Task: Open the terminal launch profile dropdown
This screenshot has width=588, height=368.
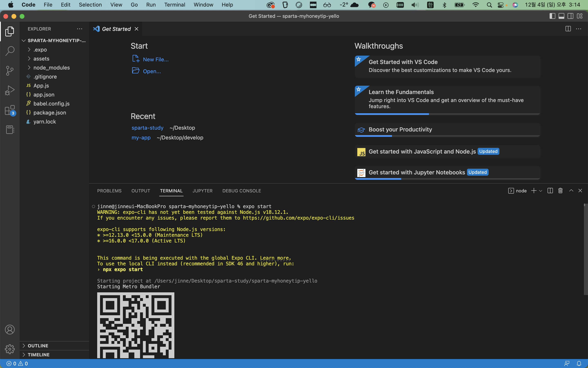Action: tap(541, 191)
